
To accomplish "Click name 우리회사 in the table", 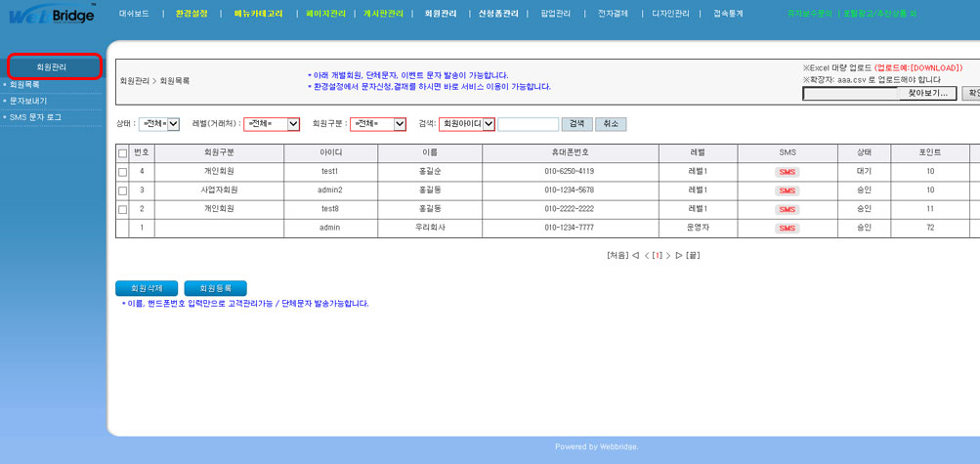I will click(429, 228).
